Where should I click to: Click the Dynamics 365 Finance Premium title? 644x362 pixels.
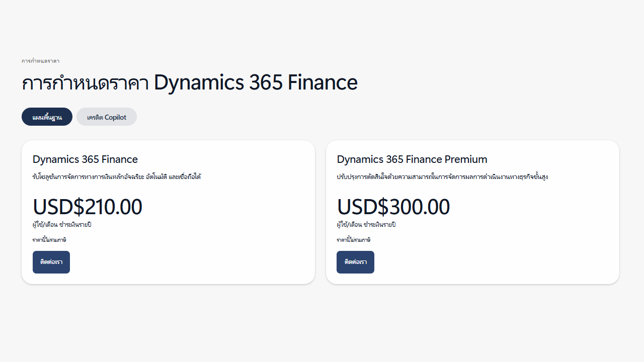412,159
